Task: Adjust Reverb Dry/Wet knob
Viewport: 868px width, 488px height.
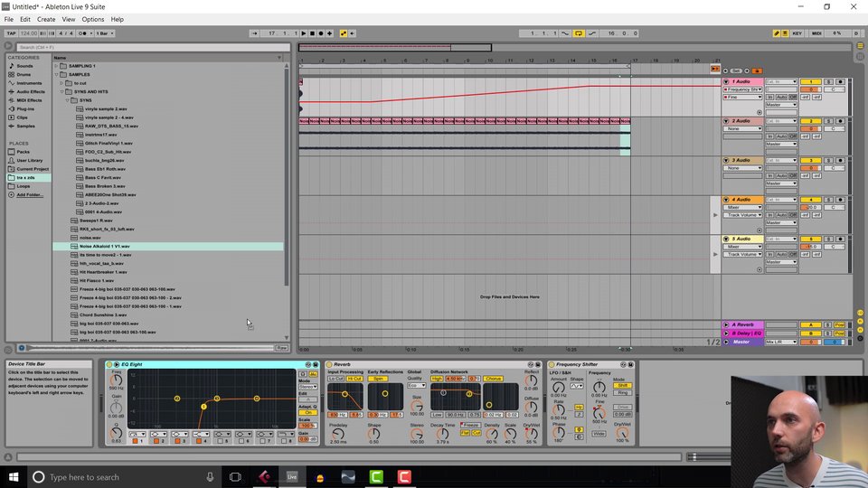Action: click(532, 435)
